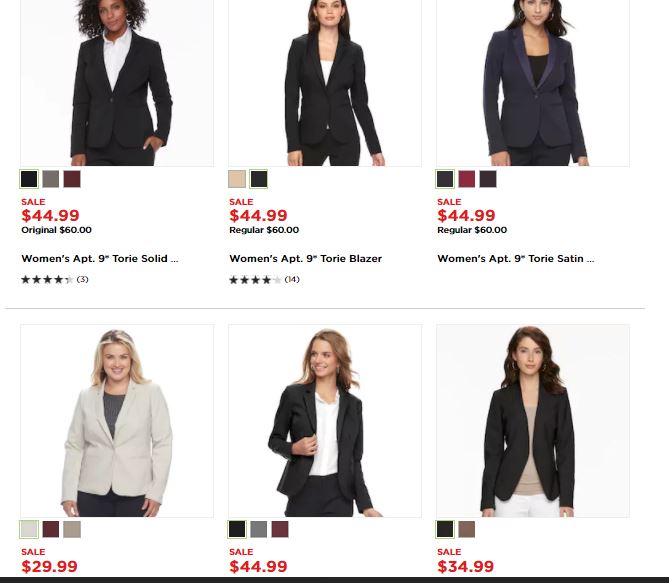669x583 pixels.
Task: Select gray swatch for Torie Solid blazer
Action: coord(50,179)
